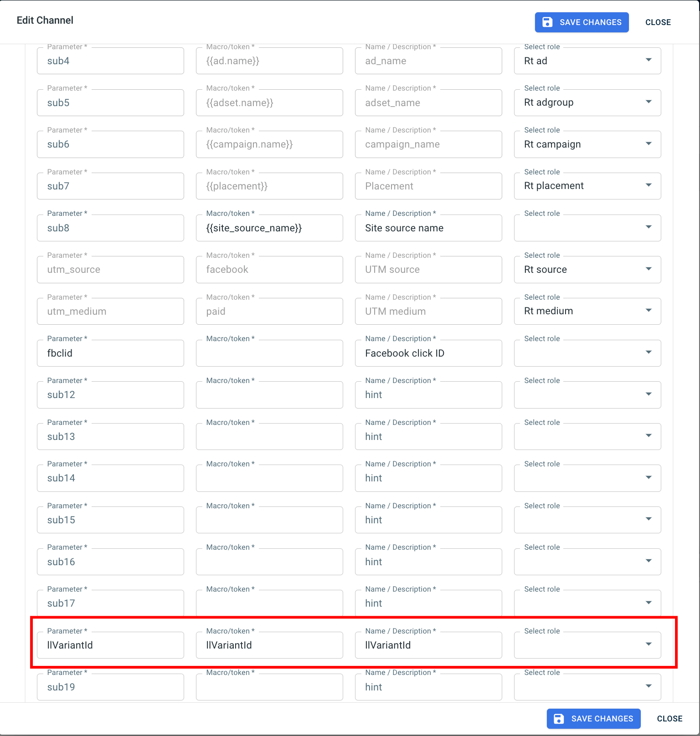Click the footer SAVE CHANGES button

(593, 719)
